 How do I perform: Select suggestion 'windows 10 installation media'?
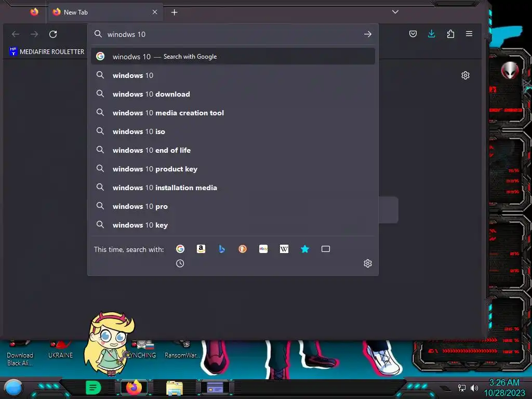[233, 187]
